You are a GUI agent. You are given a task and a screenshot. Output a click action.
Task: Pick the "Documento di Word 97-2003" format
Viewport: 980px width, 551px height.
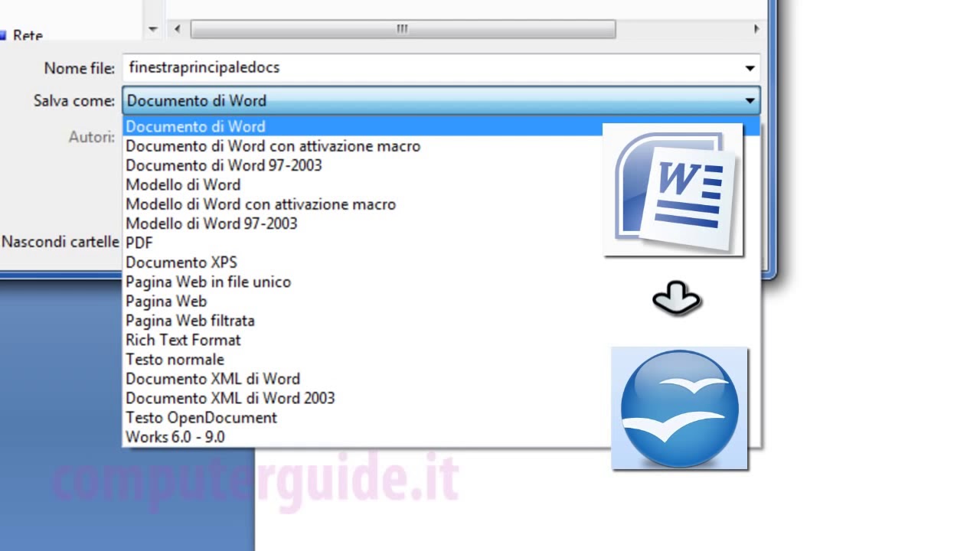[x=441, y=165]
